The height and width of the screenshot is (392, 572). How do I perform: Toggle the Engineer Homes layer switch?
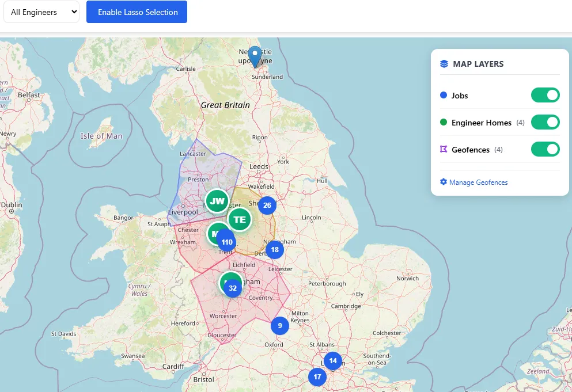pyautogui.click(x=545, y=122)
